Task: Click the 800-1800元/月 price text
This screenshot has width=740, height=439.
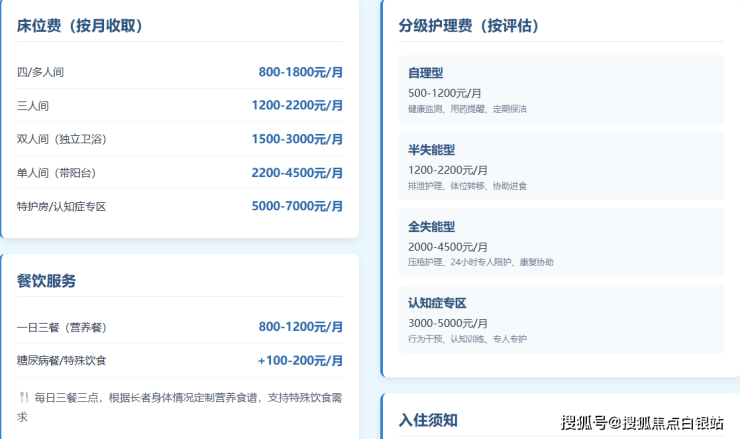Action: (x=301, y=72)
